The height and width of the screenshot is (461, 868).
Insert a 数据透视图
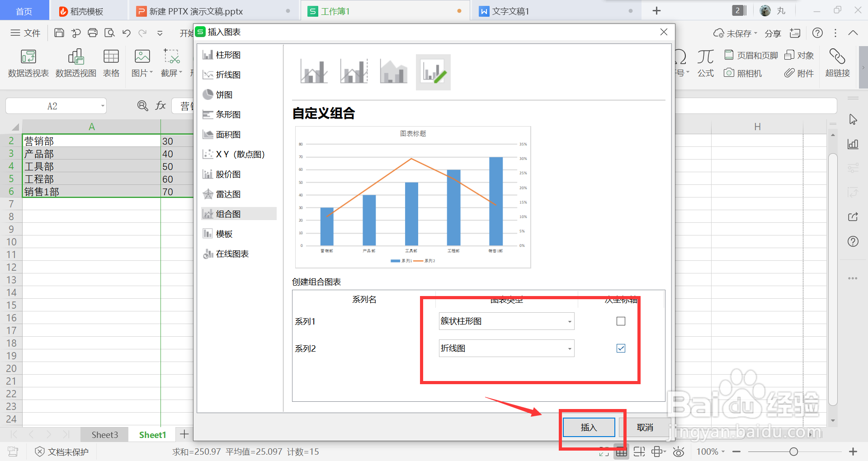tap(76, 63)
